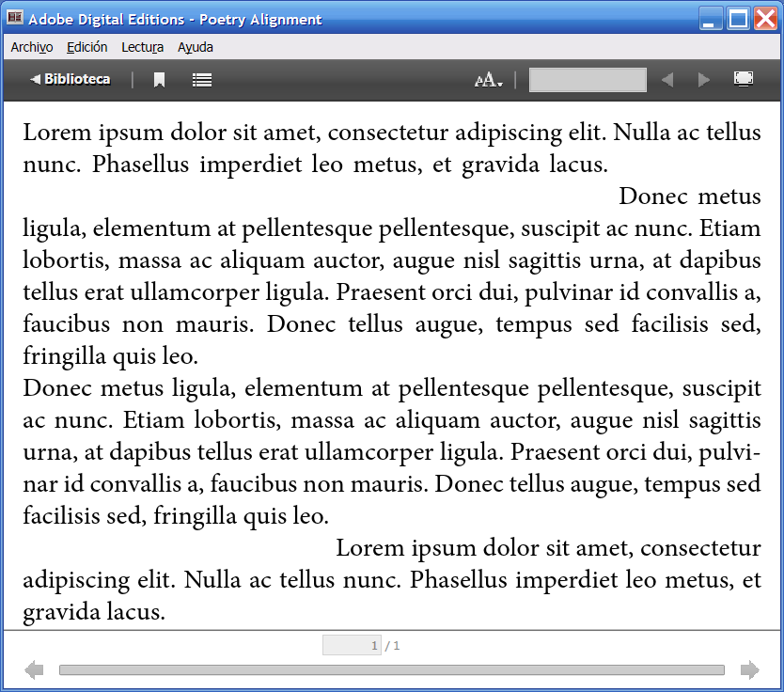Go to previous search result arrow
784x692 pixels.
667,80
